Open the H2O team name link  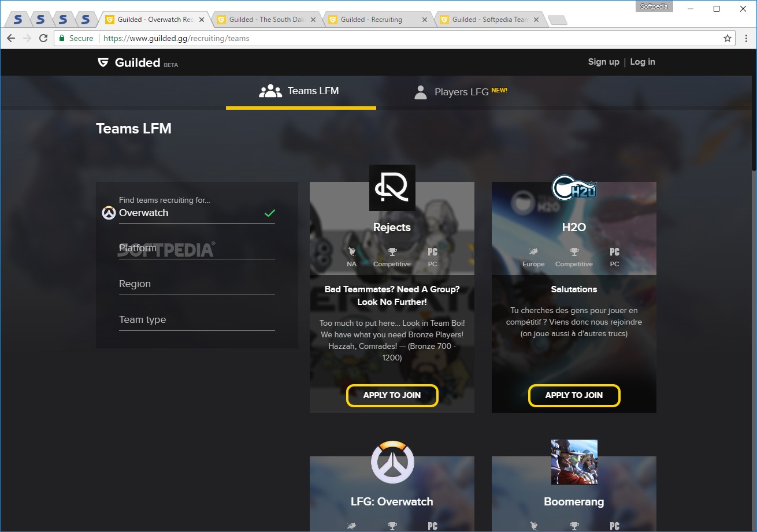[x=574, y=228]
